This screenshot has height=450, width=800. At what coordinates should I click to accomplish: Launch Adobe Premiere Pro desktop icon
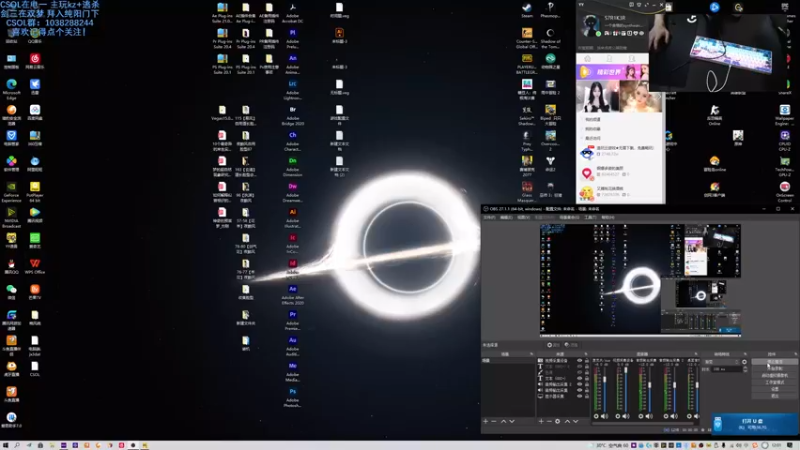292,320
